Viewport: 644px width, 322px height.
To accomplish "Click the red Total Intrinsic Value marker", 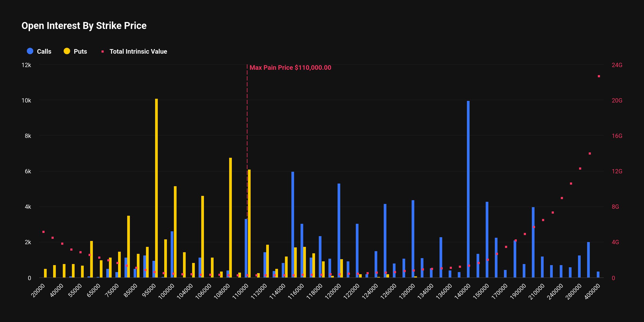I will 103,51.
